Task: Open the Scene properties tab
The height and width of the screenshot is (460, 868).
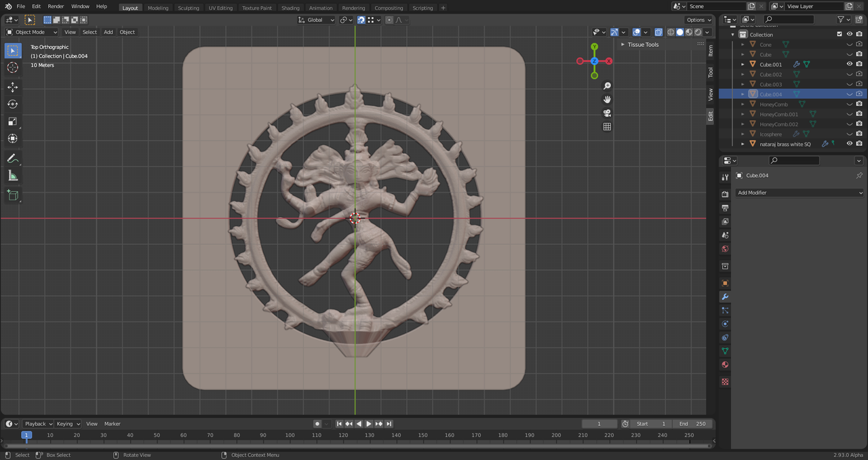Action: coord(725,235)
